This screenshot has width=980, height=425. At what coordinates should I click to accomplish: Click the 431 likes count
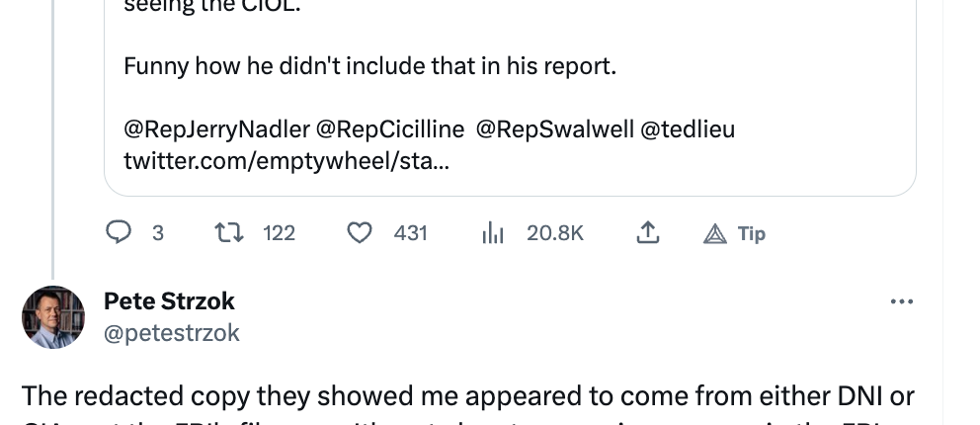click(x=410, y=233)
